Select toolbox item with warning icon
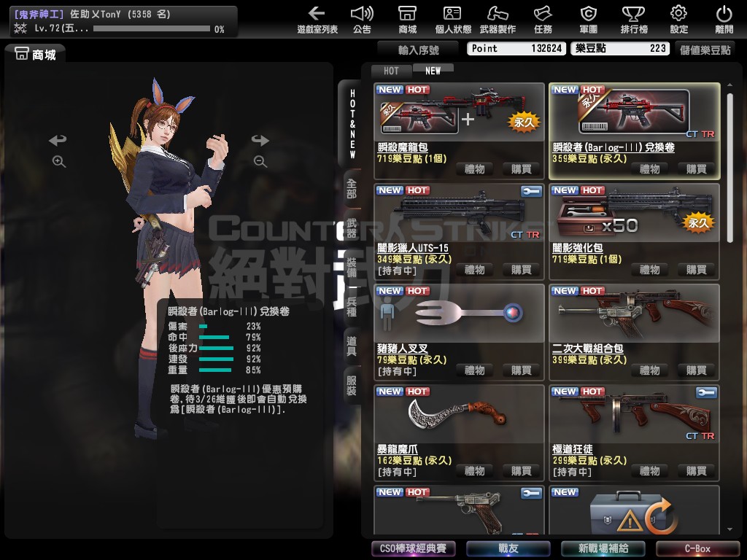 [634, 510]
